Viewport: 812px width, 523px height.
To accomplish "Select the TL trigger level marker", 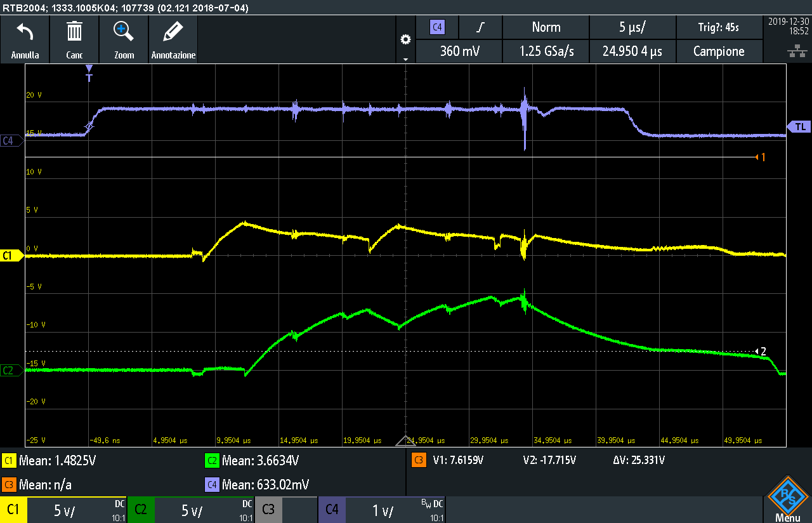I will click(x=799, y=127).
